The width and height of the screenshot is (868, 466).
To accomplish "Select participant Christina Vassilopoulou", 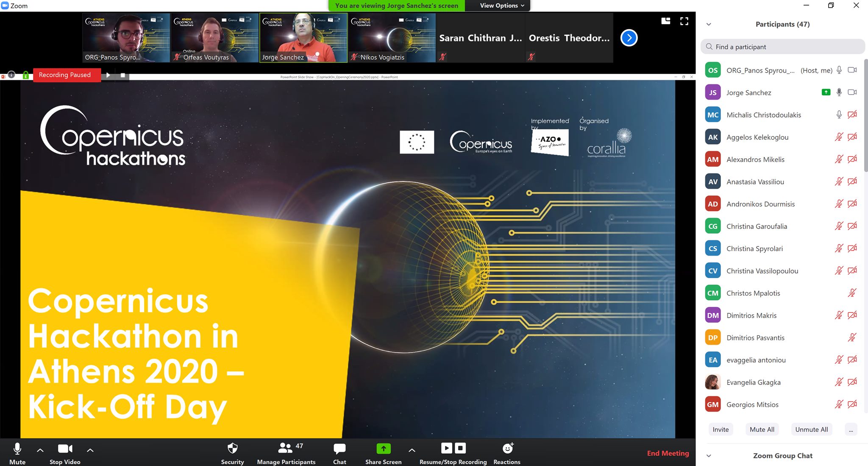I will [781, 271].
